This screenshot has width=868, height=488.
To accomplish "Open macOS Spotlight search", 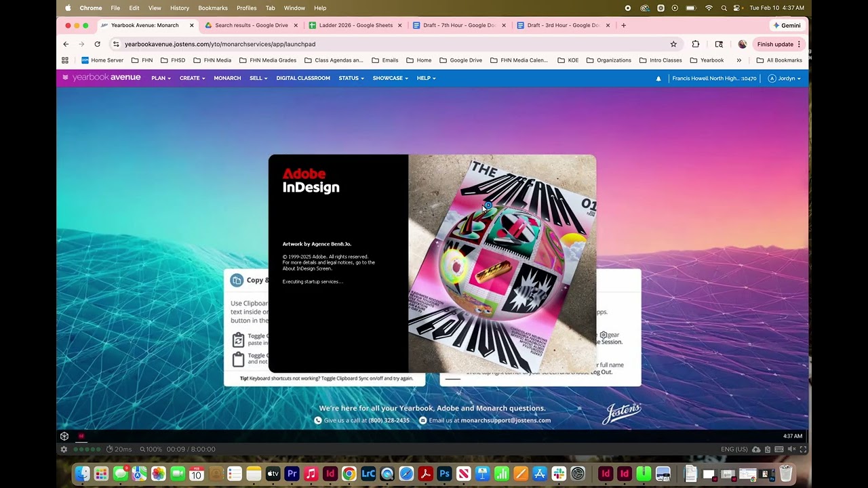I will point(724,8).
